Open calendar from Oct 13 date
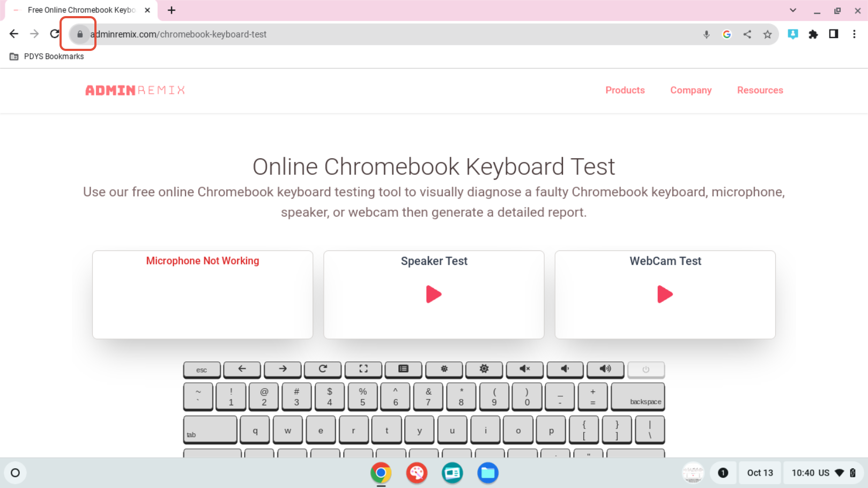 tap(760, 473)
